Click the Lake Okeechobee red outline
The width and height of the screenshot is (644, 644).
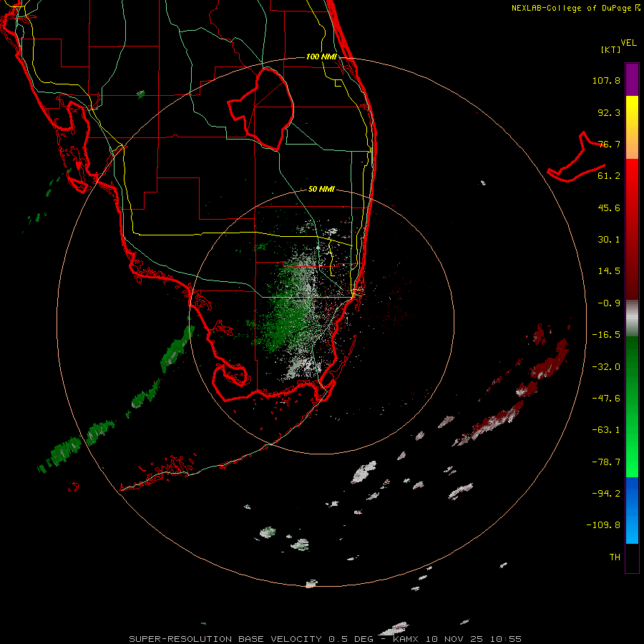pyautogui.click(x=261, y=109)
